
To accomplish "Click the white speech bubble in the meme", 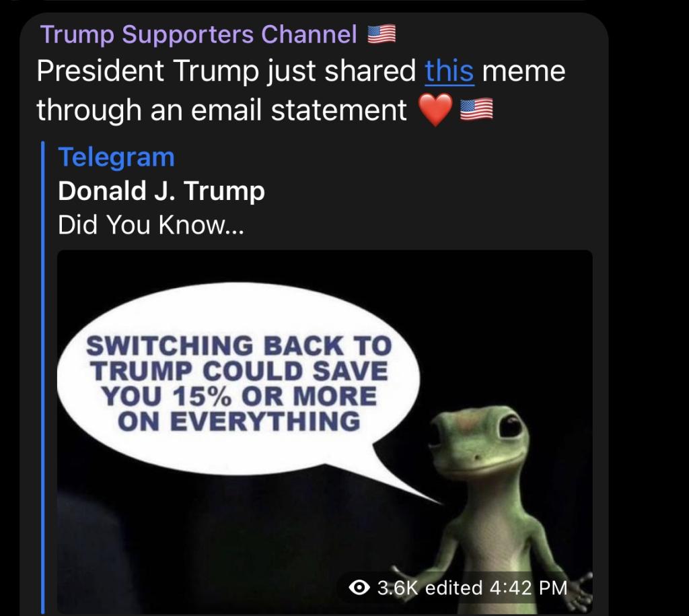I will 239,379.
